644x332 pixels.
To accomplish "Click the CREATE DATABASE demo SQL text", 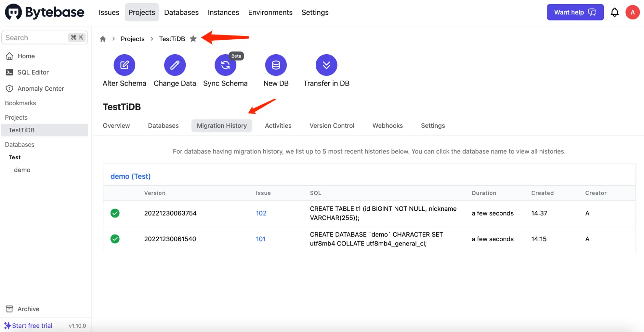I will tap(376, 239).
